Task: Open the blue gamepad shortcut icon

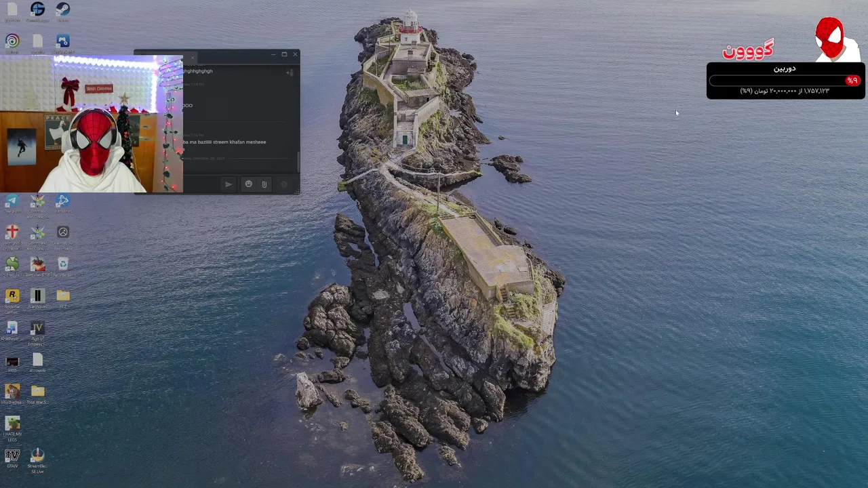Action: click(62, 43)
